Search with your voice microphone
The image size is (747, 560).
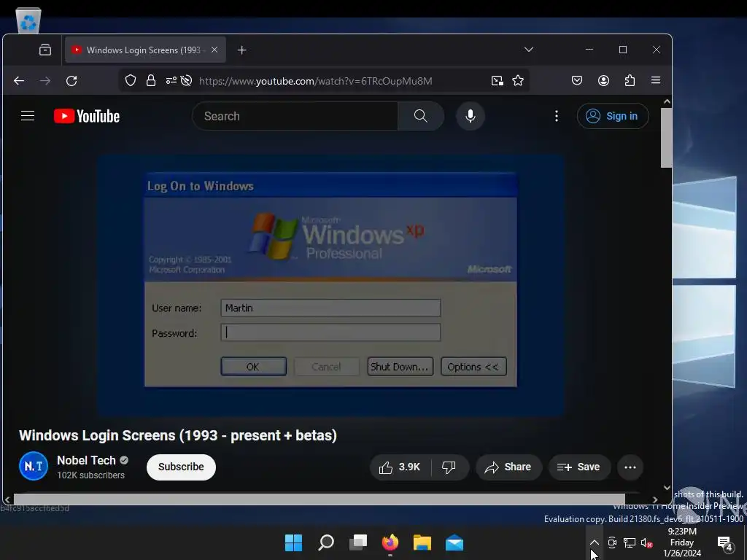[x=471, y=116]
